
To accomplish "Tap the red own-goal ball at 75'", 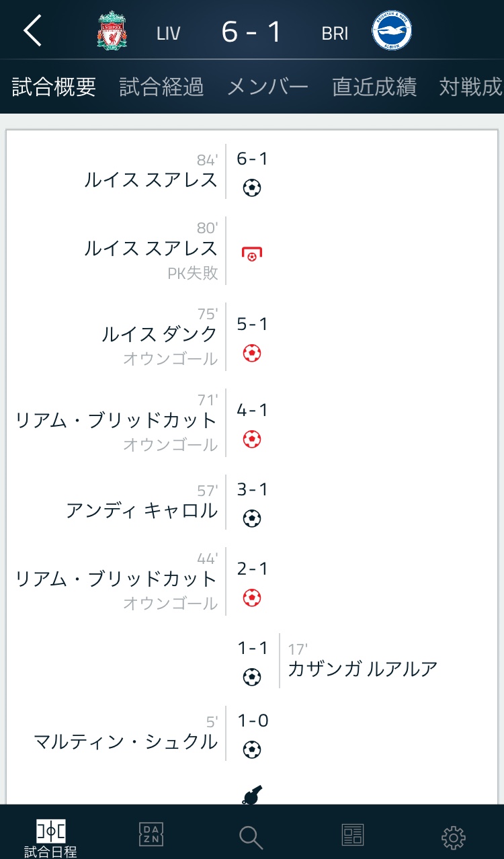I will point(252,353).
